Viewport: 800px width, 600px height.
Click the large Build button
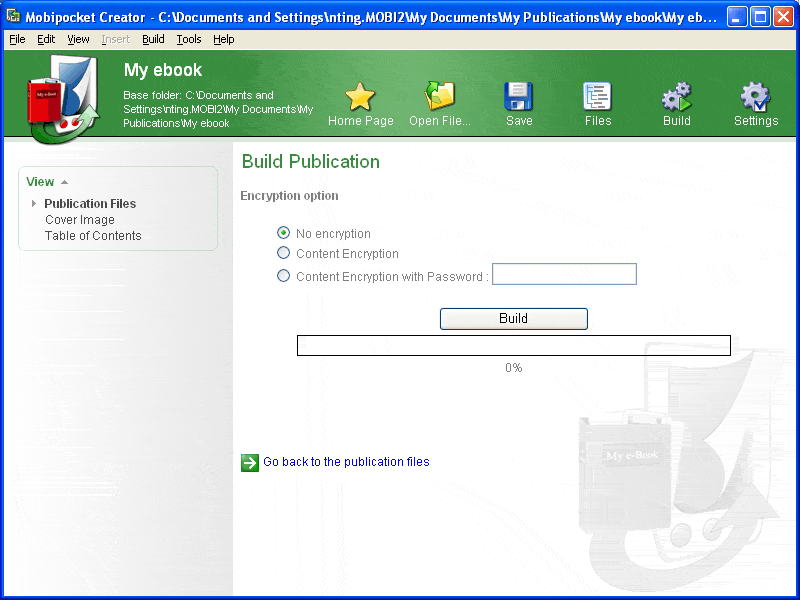514,319
